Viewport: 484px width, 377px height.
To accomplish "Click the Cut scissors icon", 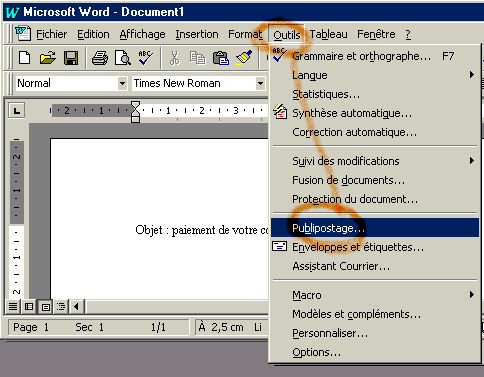I will pos(174,58).
